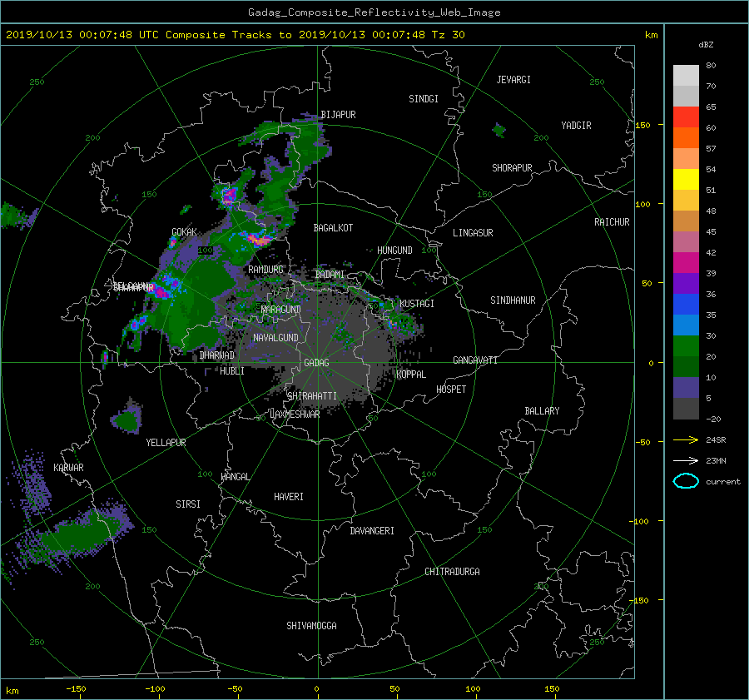Click the KOPPAL city label

pyautogui.click(x=411, y=374)
